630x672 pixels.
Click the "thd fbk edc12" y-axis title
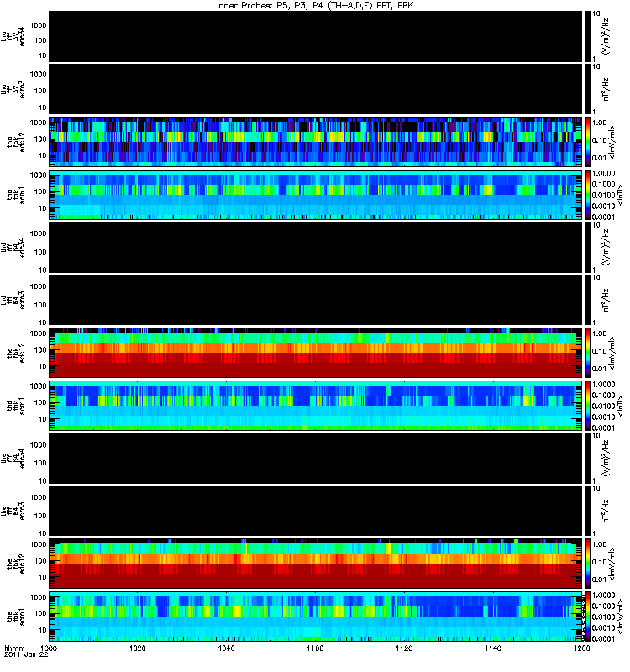16,352
